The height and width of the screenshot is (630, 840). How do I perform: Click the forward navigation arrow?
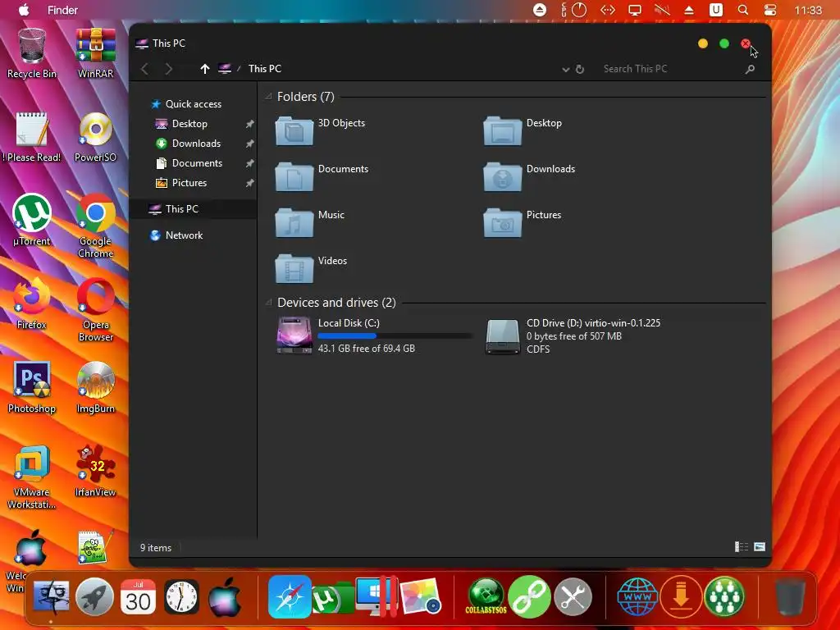[169, 69]
